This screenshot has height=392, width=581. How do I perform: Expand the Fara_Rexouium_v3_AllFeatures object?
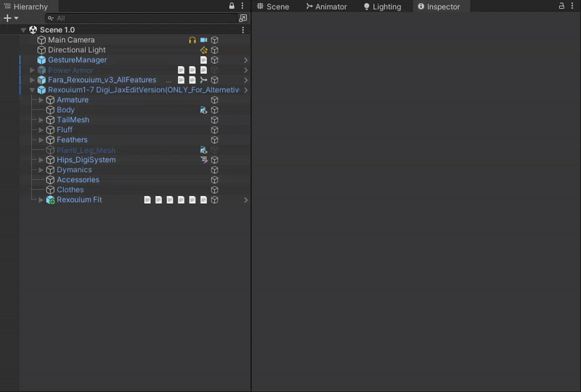(32, 80)
